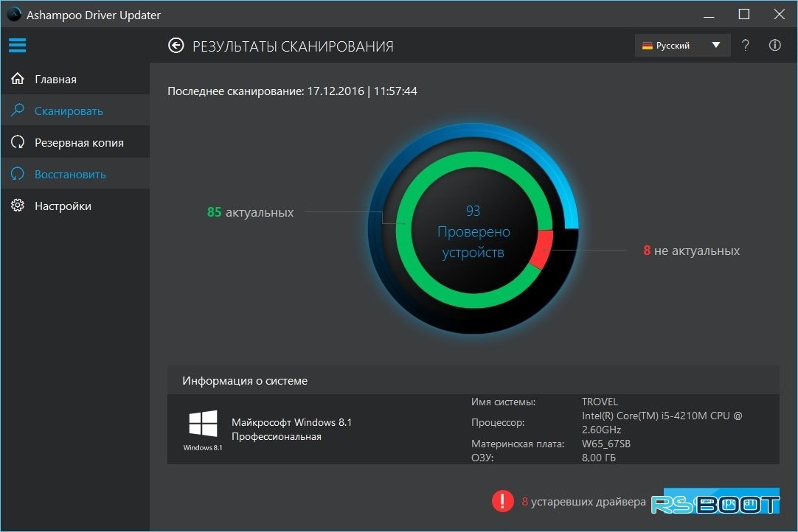Select Сканировать in sidebar
Image resolution: width=798 pixels, height=532 pixels.
(75, 111)
